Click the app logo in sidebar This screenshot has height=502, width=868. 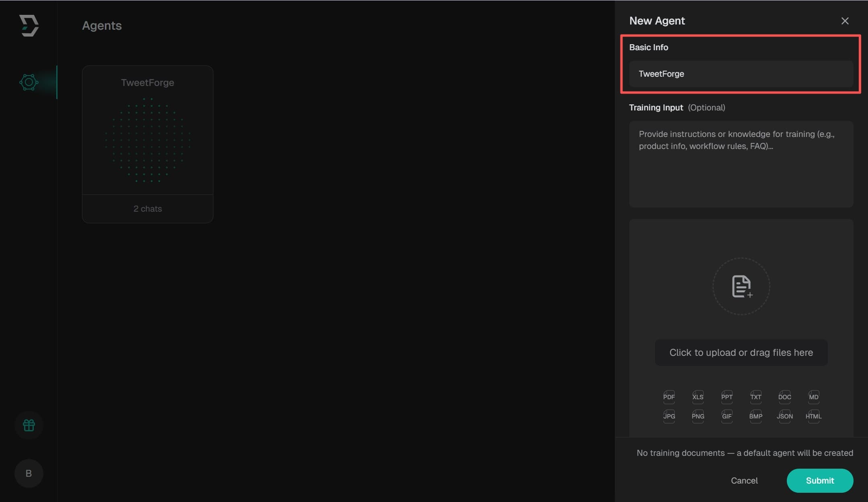click(29, 26)
